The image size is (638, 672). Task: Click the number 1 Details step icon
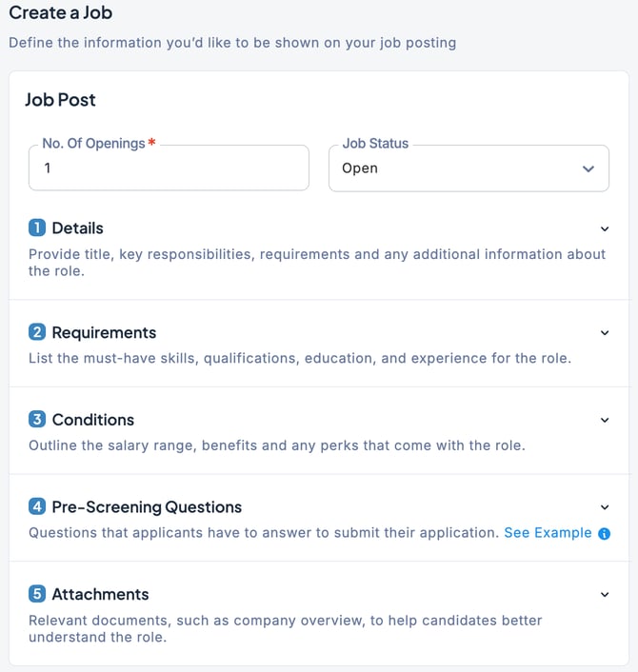click(x=37, y=228)
